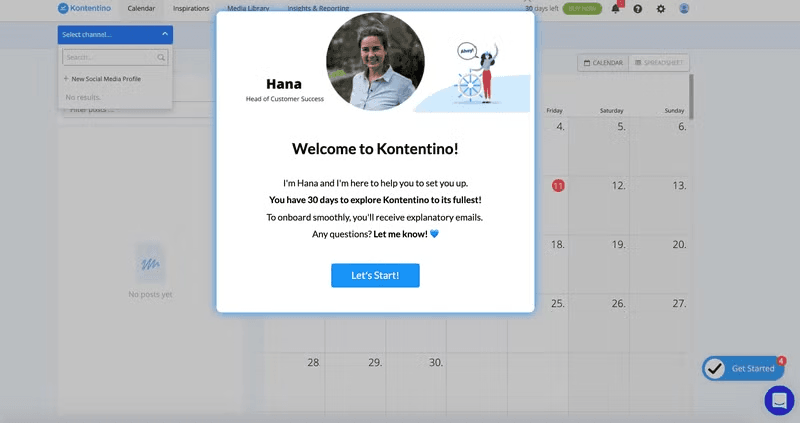Click the calendar vertical scrollbar
800x423 pixels.
tap(690, 97)
